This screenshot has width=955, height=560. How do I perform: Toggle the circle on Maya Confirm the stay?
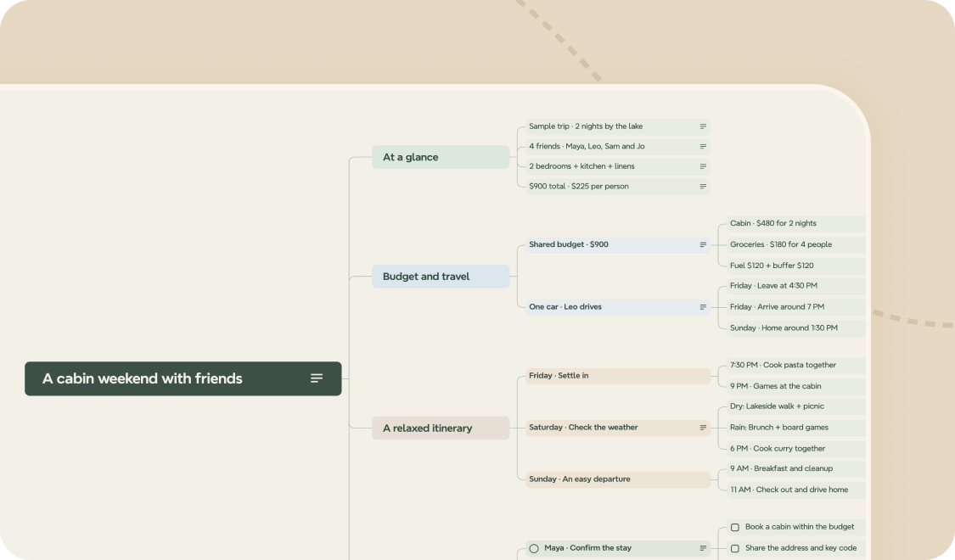pos(534,548)
